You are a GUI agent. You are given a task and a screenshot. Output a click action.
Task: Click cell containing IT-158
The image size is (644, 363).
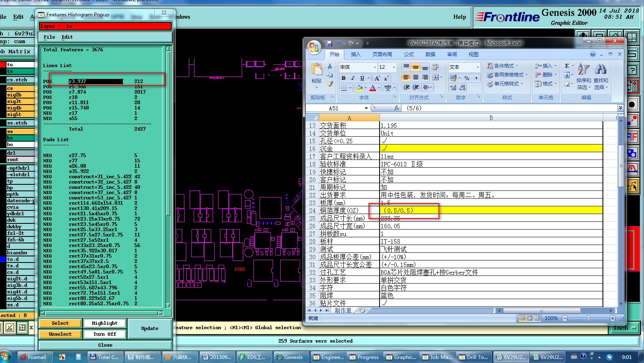pyautogui.click(x=491, y=241)
